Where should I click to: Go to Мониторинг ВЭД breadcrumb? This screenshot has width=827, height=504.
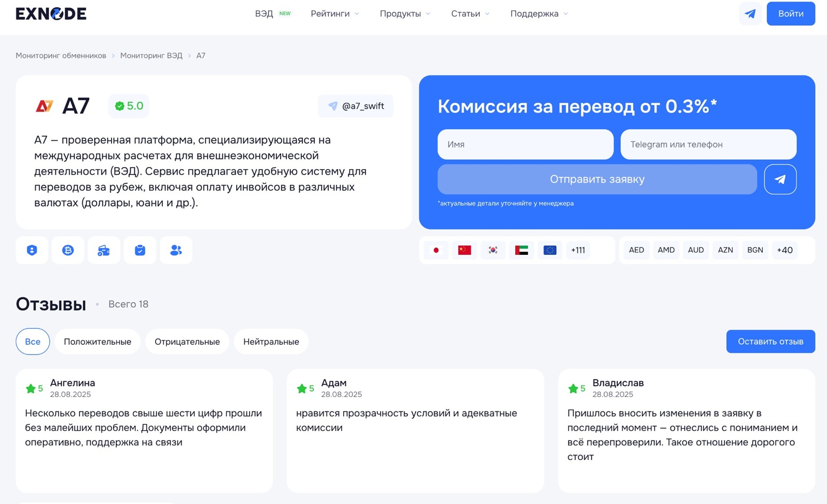[x=151, y=55]
